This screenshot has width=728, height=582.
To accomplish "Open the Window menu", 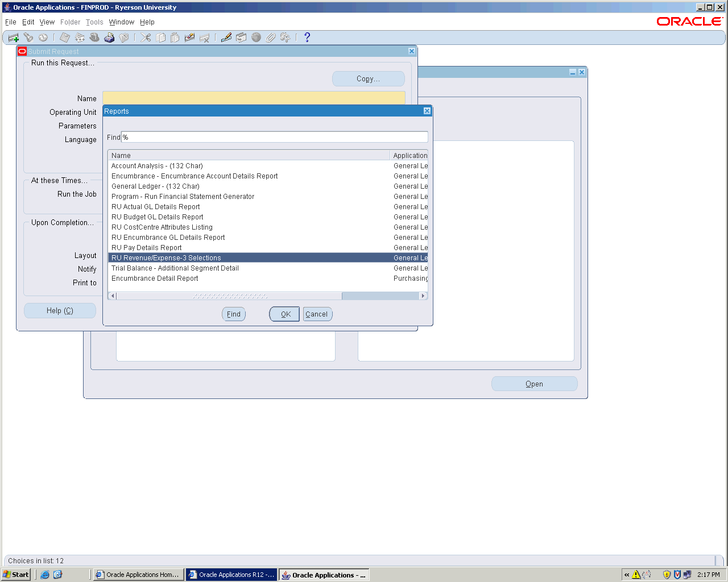I will [x=121, y=22].
